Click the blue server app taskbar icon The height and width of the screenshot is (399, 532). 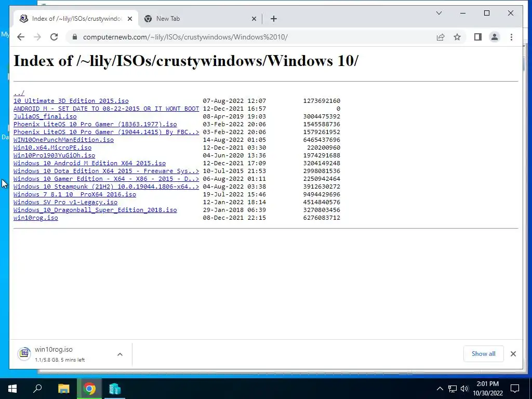point(115,389)
